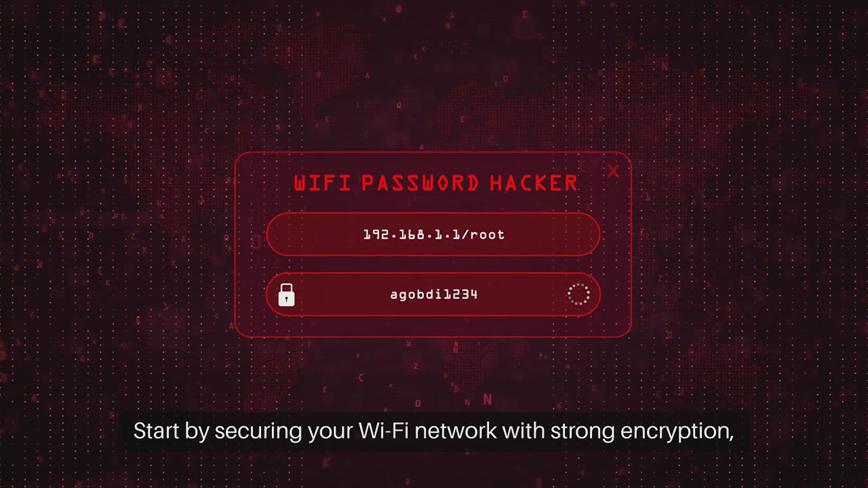Select the agobdi1234 password text
The image size is (868, 488).
[x=434, y=295]
